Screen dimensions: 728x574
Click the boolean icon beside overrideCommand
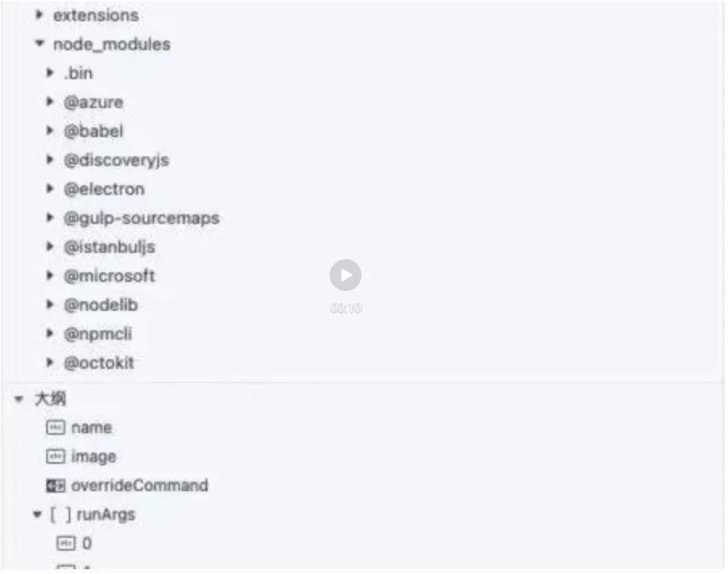tap(55, 486)
